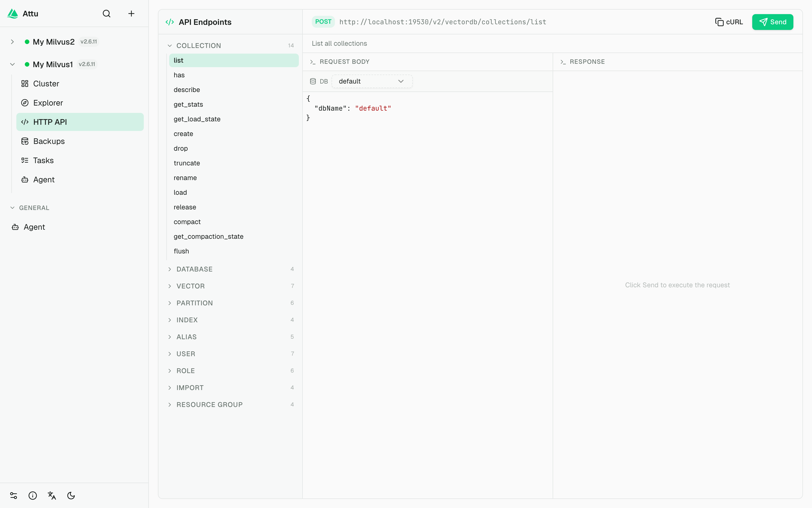Collapse the GENERAL section
This screenshot has width=812, height=508.
[x=12, y=208]
